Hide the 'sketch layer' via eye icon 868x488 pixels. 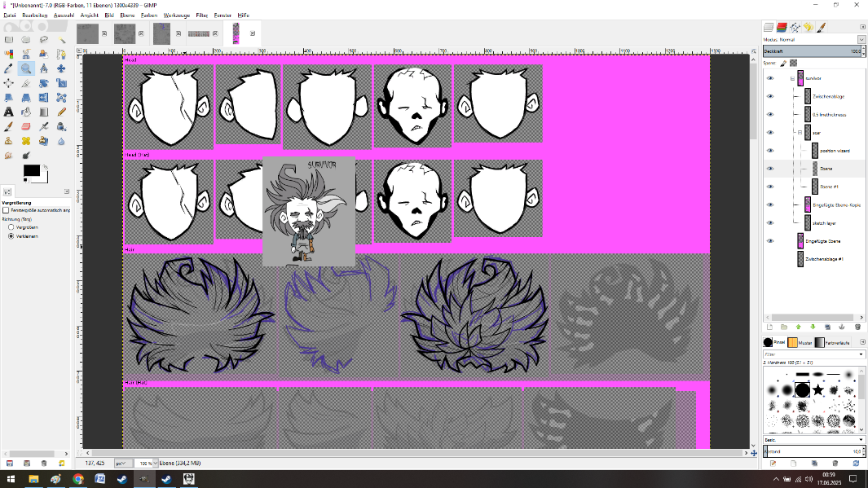click(x=770, y=222)
